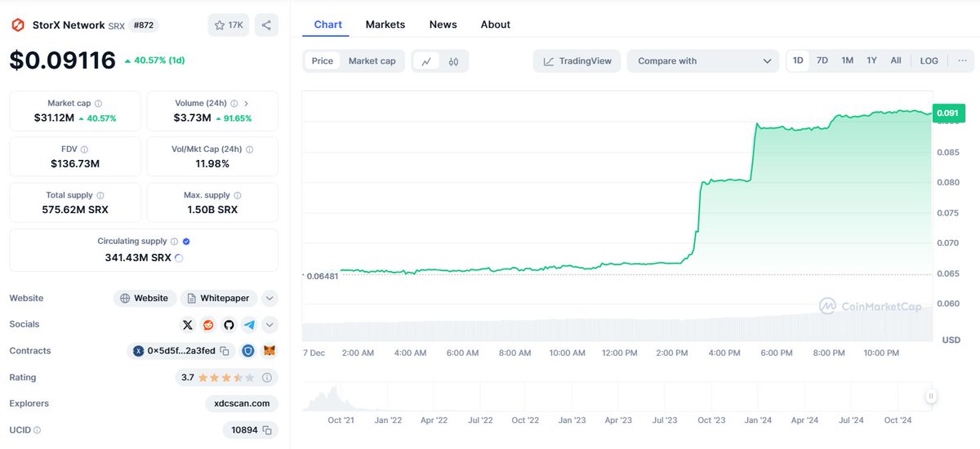Open the Reddit social link
The image size is (980, 449).
point(208,325)
